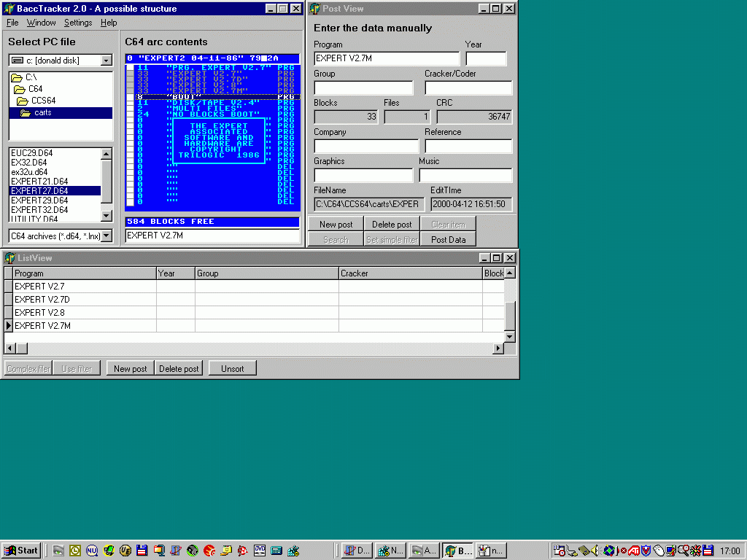Image resolution: width=747 pixels, height=560 pixels.
Task: Click the volume speaker tray icon
Action: [595, 551]
